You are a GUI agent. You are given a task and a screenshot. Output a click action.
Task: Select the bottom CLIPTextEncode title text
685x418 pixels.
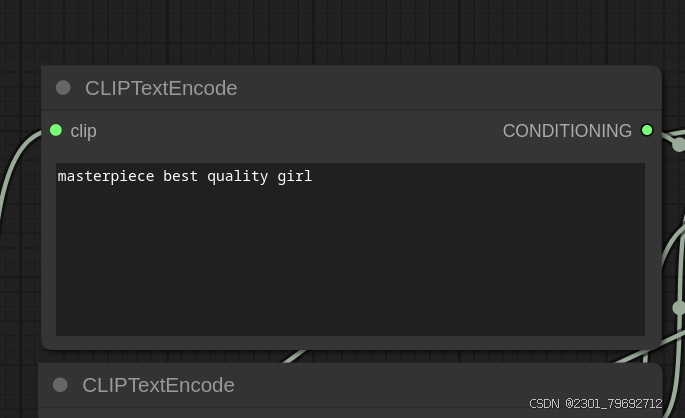[x=159, y=385]
